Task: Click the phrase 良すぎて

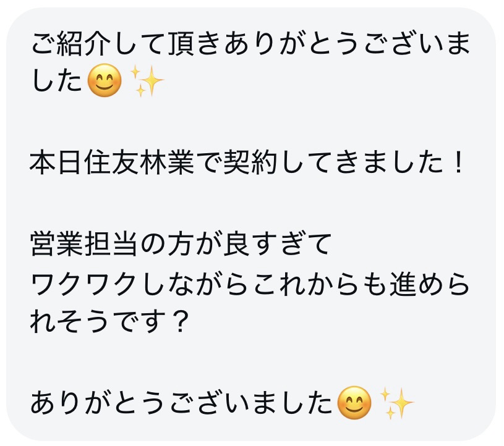Action: tap(275, 243)
